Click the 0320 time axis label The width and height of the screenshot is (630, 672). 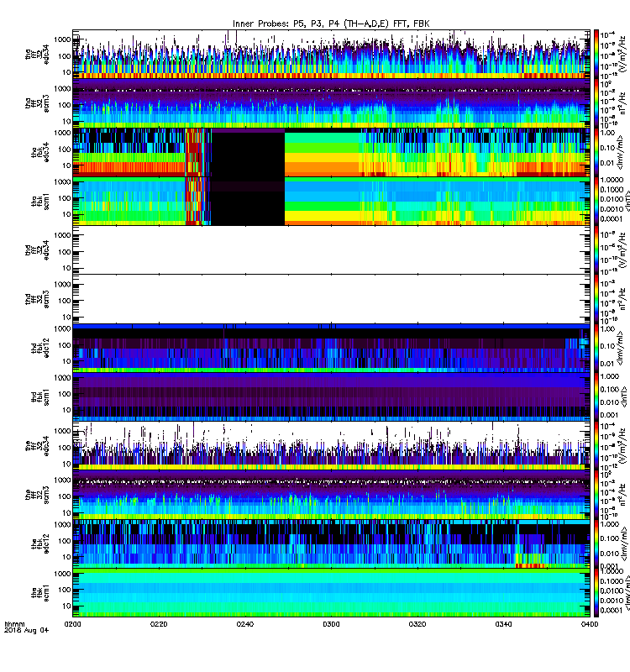point(417,624)
